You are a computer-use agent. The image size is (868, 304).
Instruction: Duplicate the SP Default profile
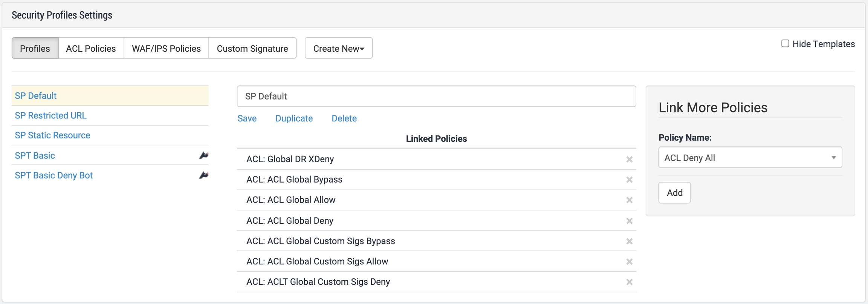(x=294, y=118)
